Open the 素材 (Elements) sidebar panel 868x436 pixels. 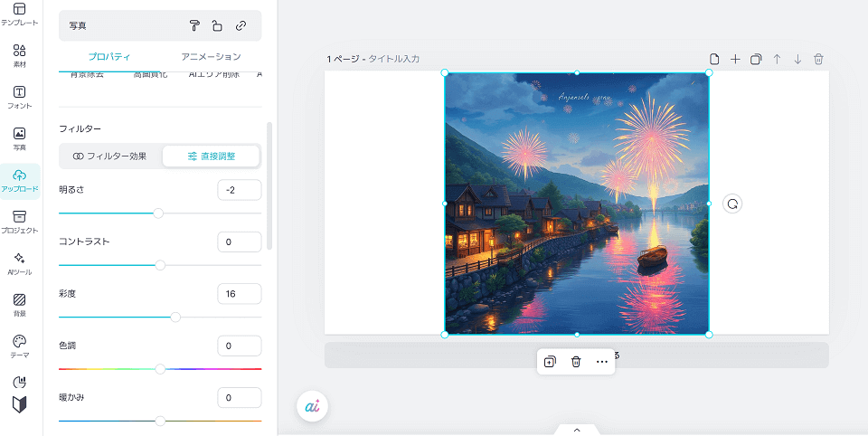click(x=20, y=55)
